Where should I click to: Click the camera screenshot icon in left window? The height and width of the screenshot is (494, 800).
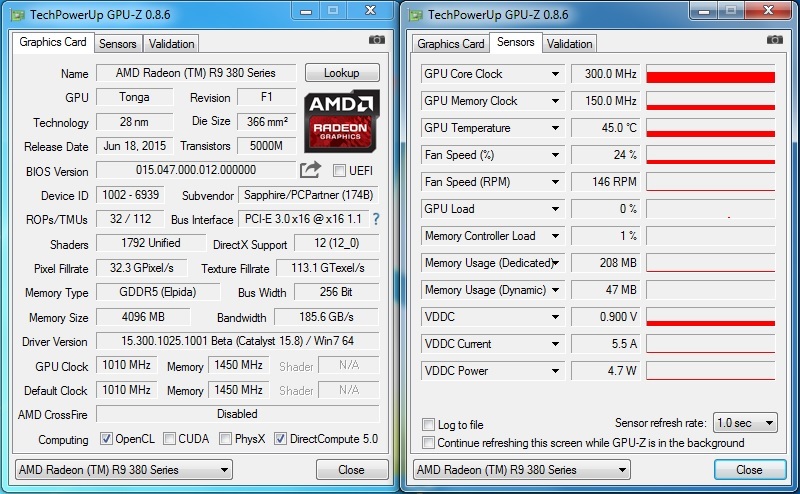click(376, 40)
